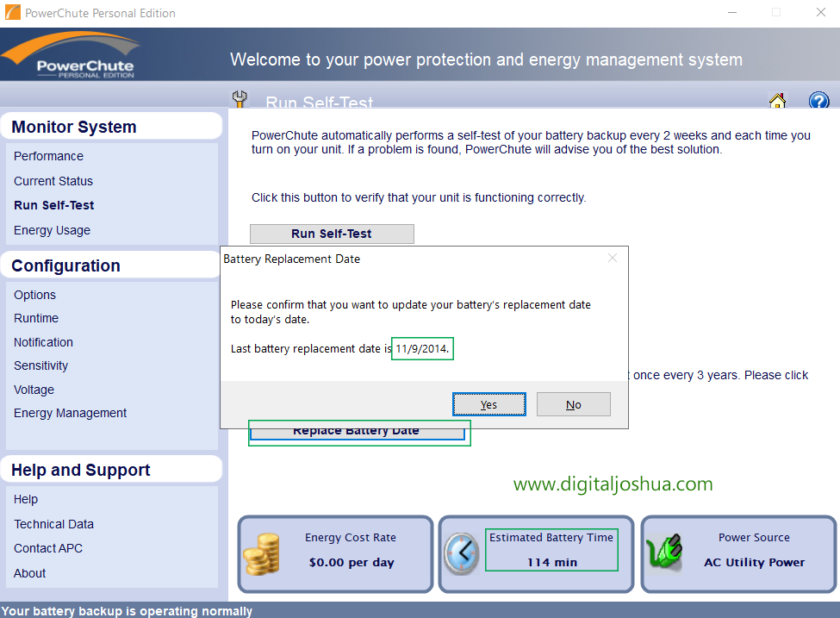840x618 pixels.
Task: Click the Help and Support section header
Action: pyautogui.click(x=112, y=470)
